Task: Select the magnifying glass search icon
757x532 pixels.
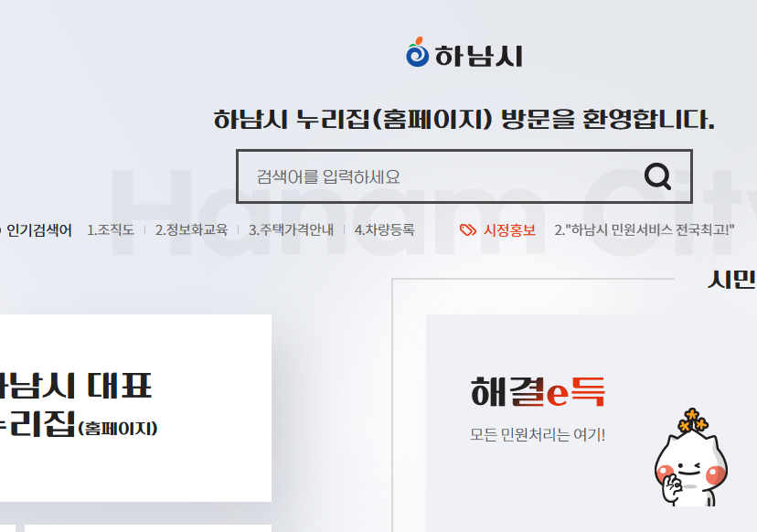Action: click(x=657, y=176)
